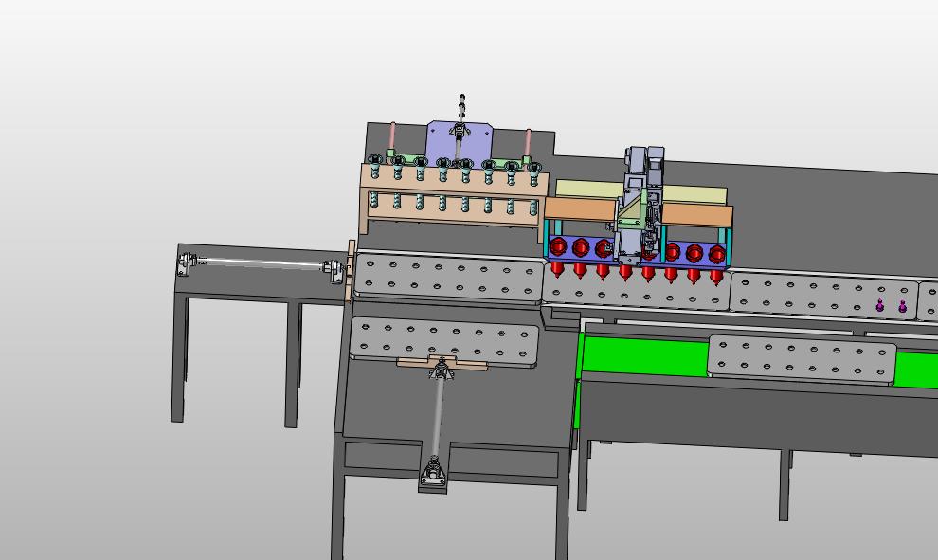Select the vertical cylinder rod at the bottom
This screenshot has width=938, height=560.
(439, 416)
